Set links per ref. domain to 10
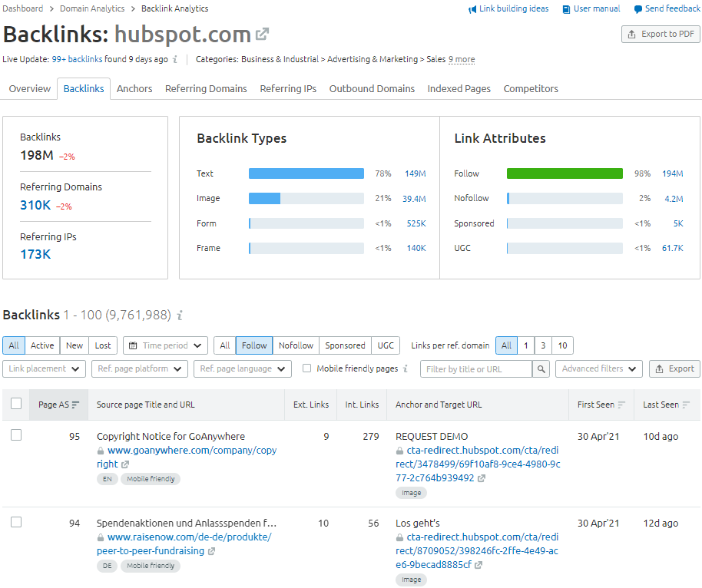 point(563,345)
